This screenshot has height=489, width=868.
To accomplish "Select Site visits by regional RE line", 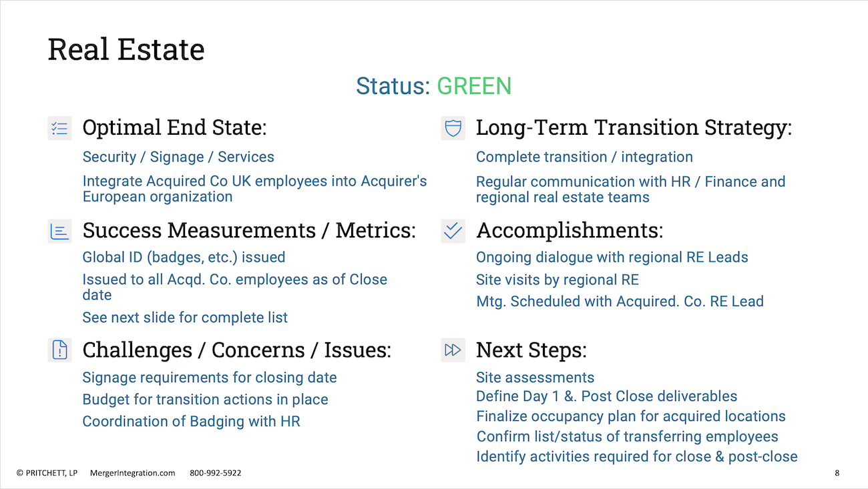I will pos(558,280).
